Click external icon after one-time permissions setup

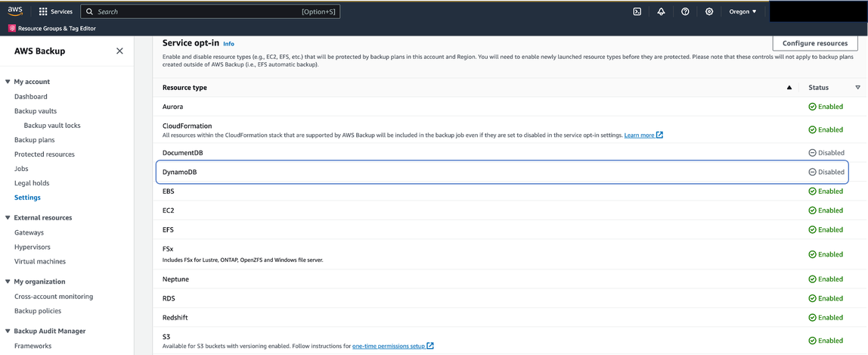click(430, 346)
